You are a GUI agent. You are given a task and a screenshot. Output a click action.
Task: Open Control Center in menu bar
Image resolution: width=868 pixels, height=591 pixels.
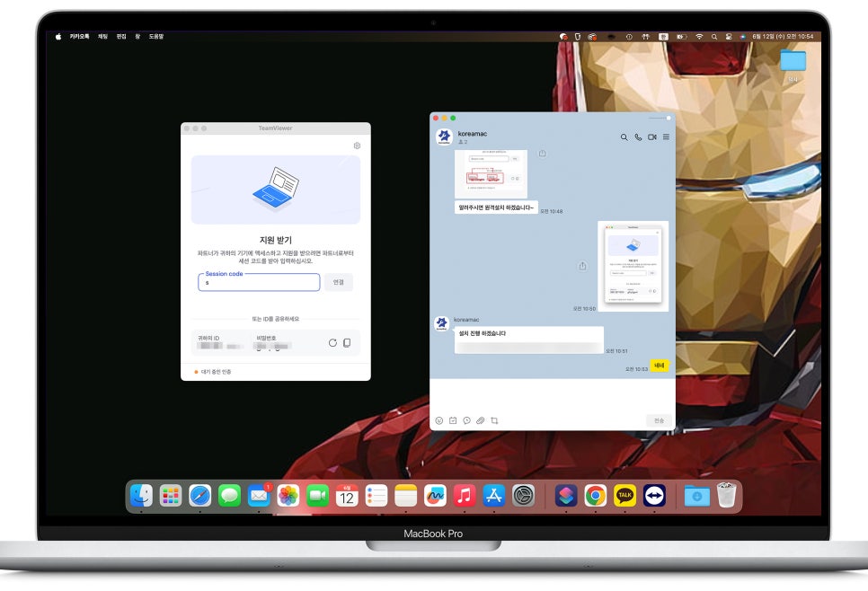(x=729, y=37)
